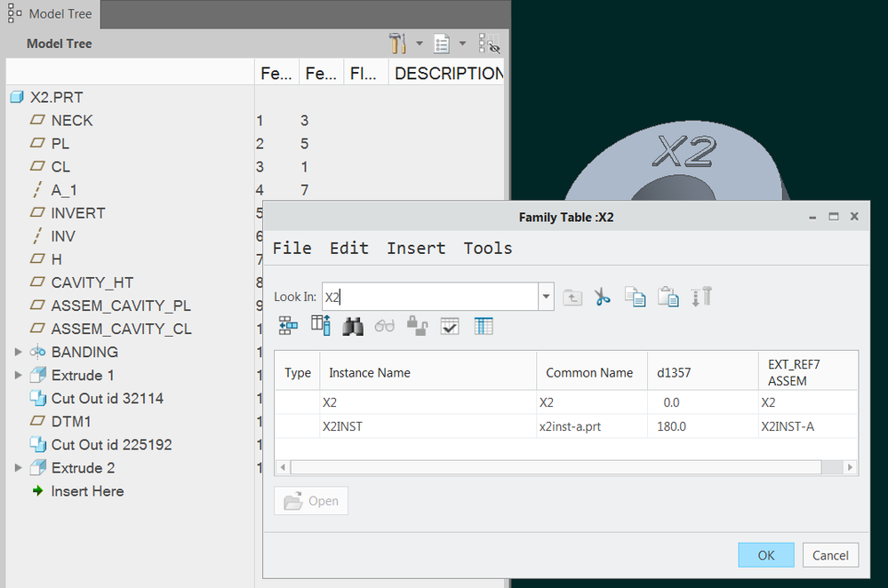
Task: Click the insert instance row icon
Action: pyautogui.click(x=288, y=326)
